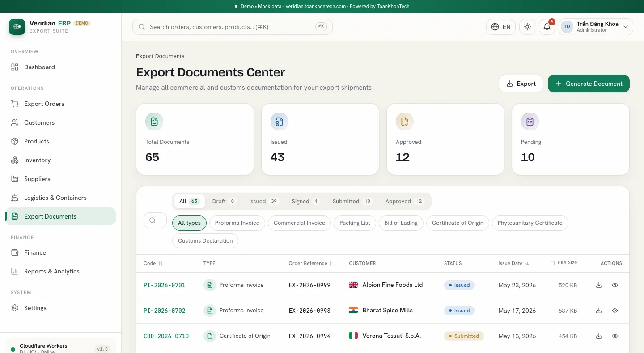Viewport: 644px width, 353px height.
Task: Download the COO-2026-0710 document
Action: pyautogui.click(x=599, y=336)
